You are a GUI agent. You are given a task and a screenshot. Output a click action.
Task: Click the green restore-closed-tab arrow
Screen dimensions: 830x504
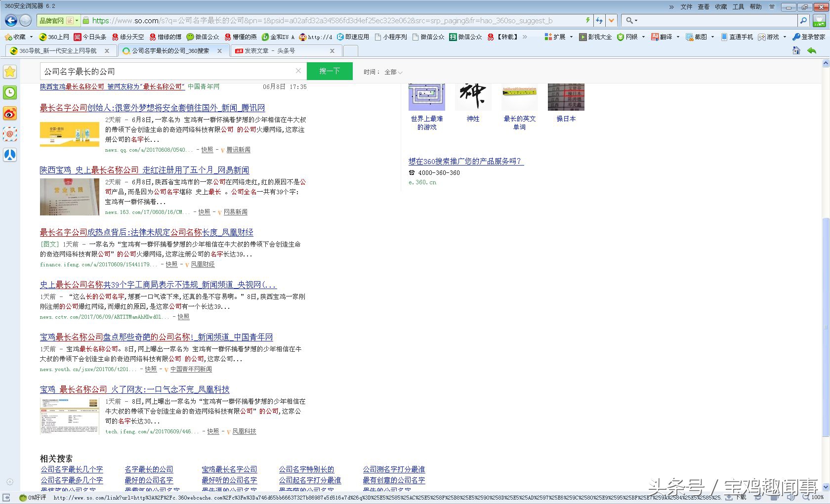[x=812, y=50]
